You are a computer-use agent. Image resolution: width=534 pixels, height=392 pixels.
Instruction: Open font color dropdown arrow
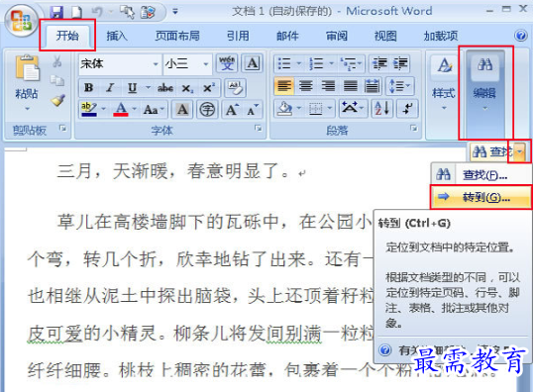(x=135, y=109)
